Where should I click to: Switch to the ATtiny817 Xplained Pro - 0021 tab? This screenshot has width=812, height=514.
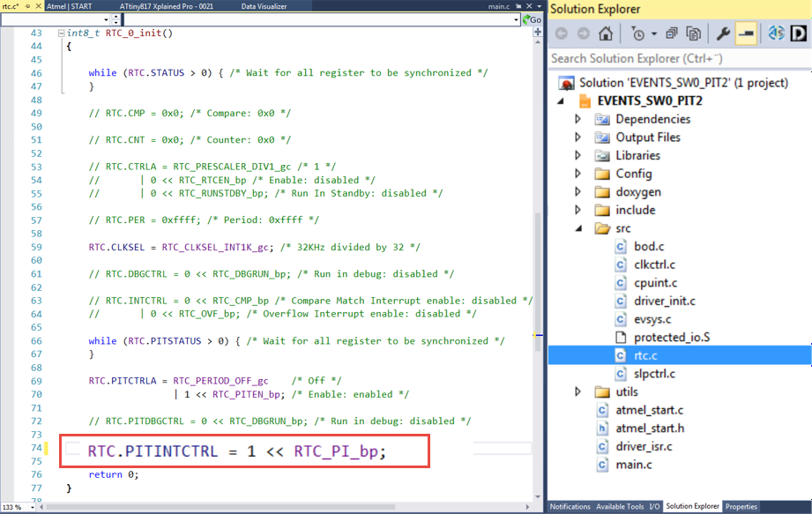coord(167,6)
